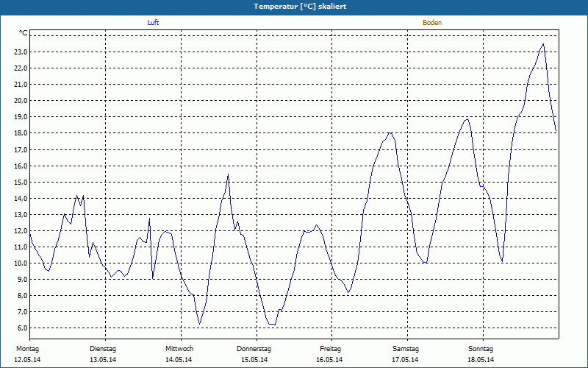Click the '23,0' axis value
Image resolution: width=588 pixels, height=368 pixels.
(21, 52)
